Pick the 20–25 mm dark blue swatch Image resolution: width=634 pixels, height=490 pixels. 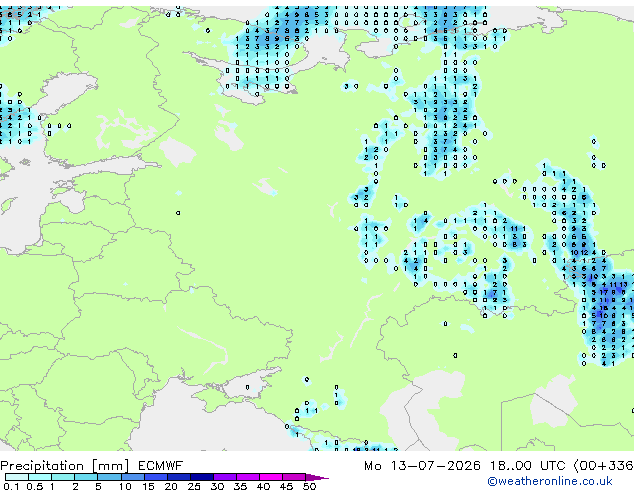click(x=178, y=477)
